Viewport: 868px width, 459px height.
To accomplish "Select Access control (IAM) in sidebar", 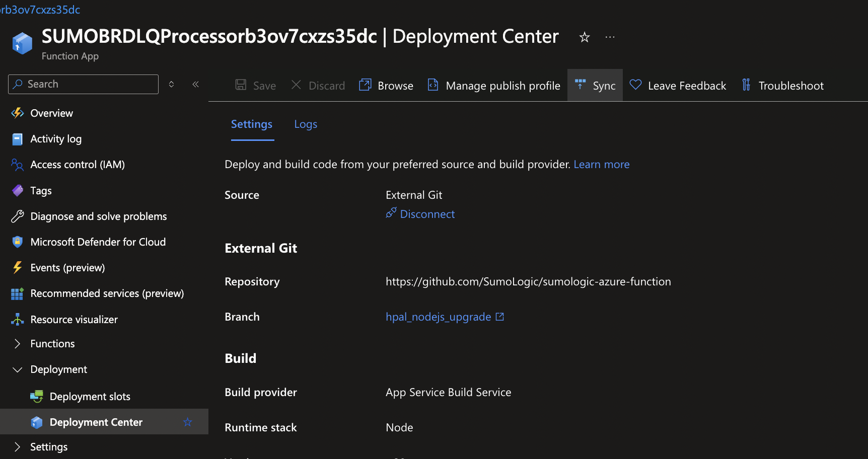I will click(78, 164).
